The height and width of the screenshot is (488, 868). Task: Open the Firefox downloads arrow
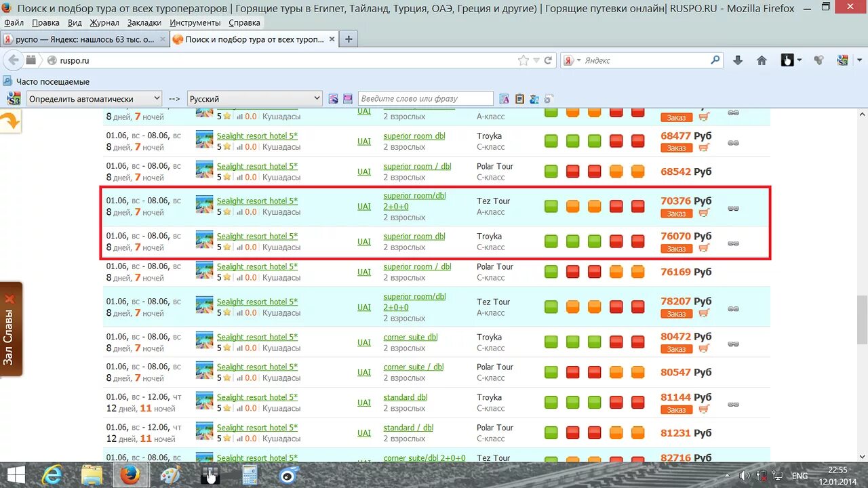tap(738, 60)
